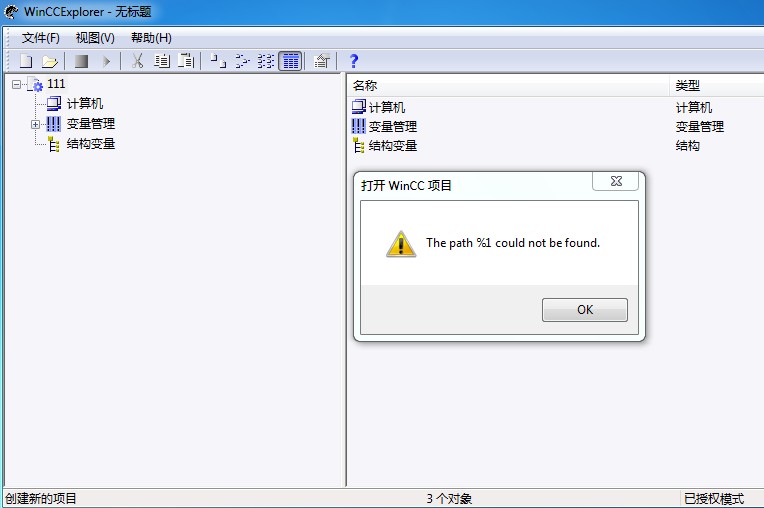764x508 pixels.
Task: Select 结构变量 in the left tree
Action: coord(91,144)
